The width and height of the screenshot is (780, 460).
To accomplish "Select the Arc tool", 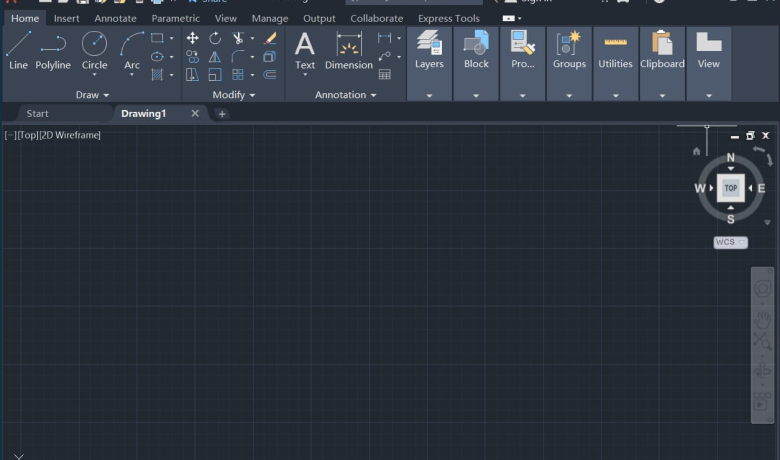I will tap(132, 49).
